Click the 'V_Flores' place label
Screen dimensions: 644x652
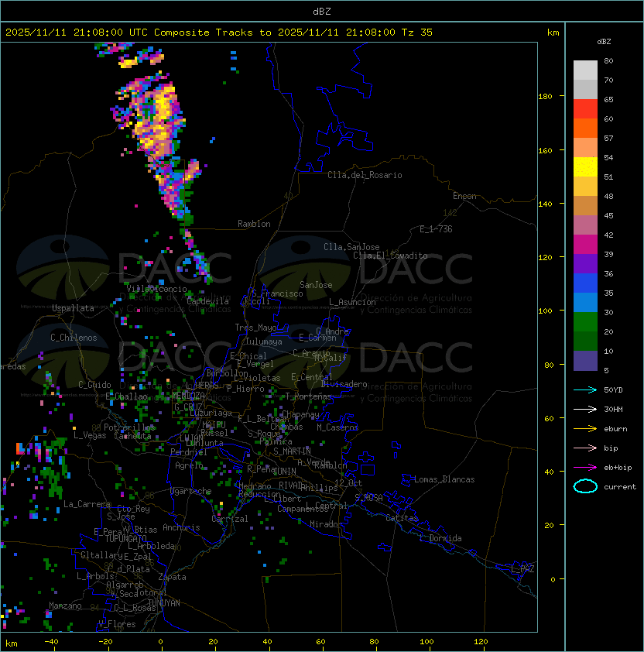[117, 624]
